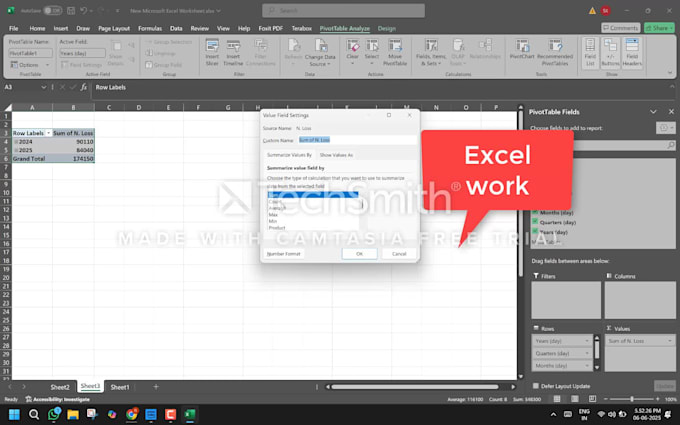The width and height of the screenshot is (680, 425).
Task: Collapse the 2024 row group
Action: (x=16, y=142)
